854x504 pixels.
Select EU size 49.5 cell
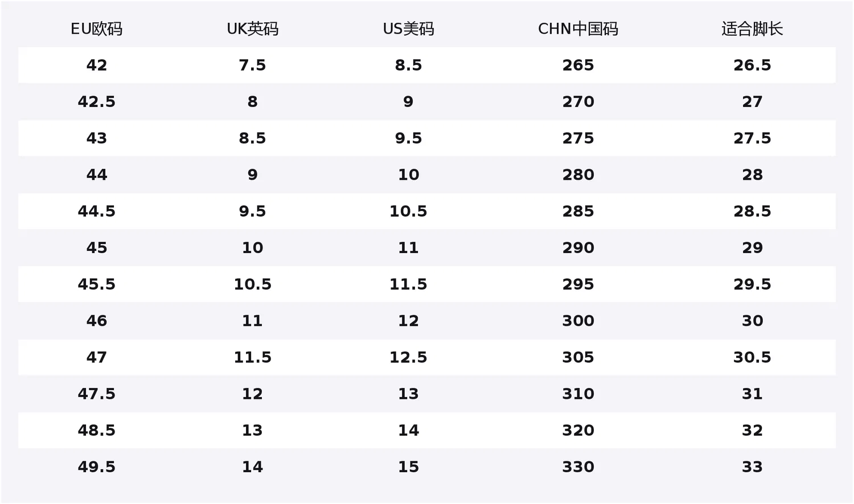pyautogui.click(x=96, y=466)
